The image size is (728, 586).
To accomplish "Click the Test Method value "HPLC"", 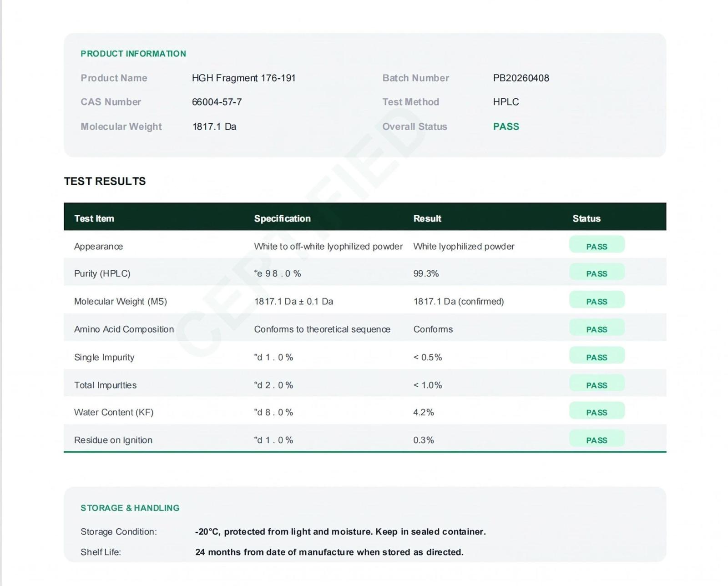I will [x=506, y=102].
